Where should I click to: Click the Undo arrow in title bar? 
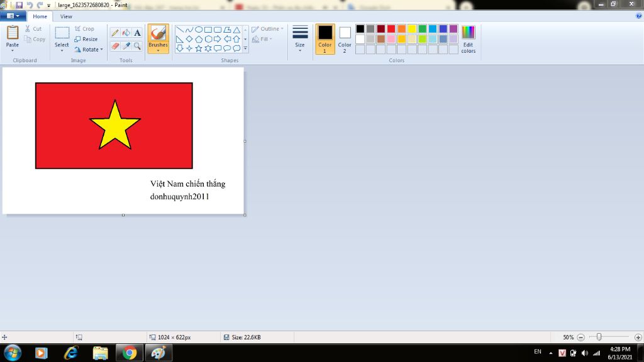[30, 5]
